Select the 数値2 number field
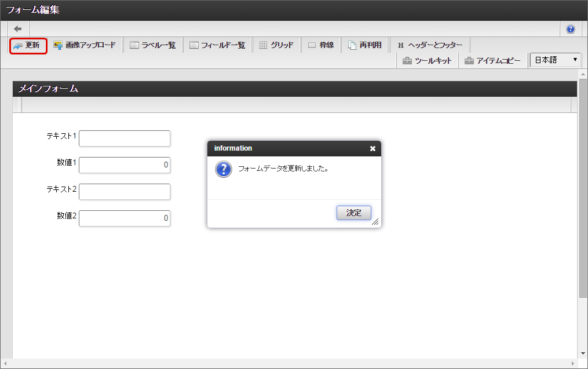588x369 pixels. [x=125, y=218]
